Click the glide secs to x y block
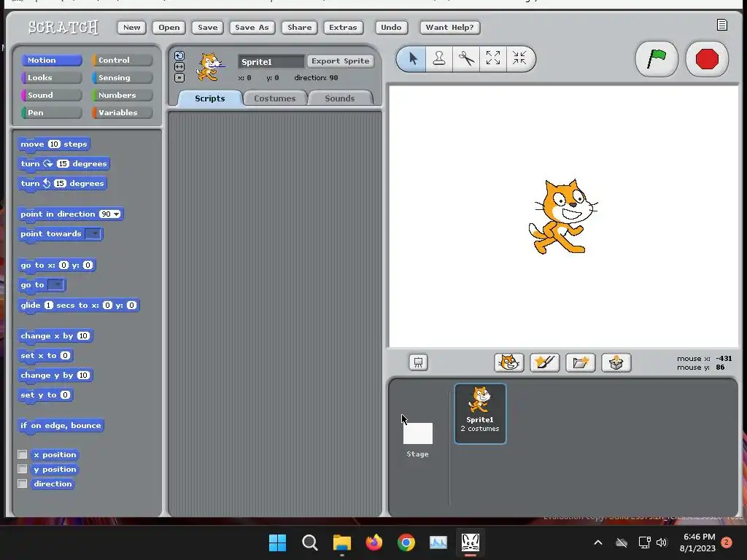The height and width of the screenshot is (560, 747). coord(79,306)
